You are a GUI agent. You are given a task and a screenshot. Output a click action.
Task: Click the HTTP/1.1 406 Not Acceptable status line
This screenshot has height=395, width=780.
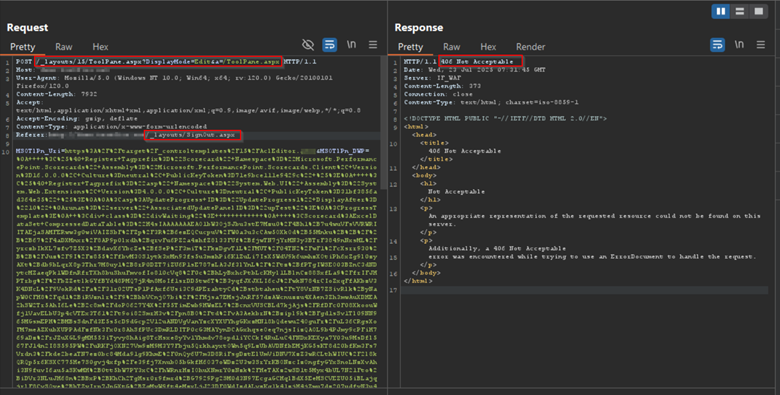[458, 62]
